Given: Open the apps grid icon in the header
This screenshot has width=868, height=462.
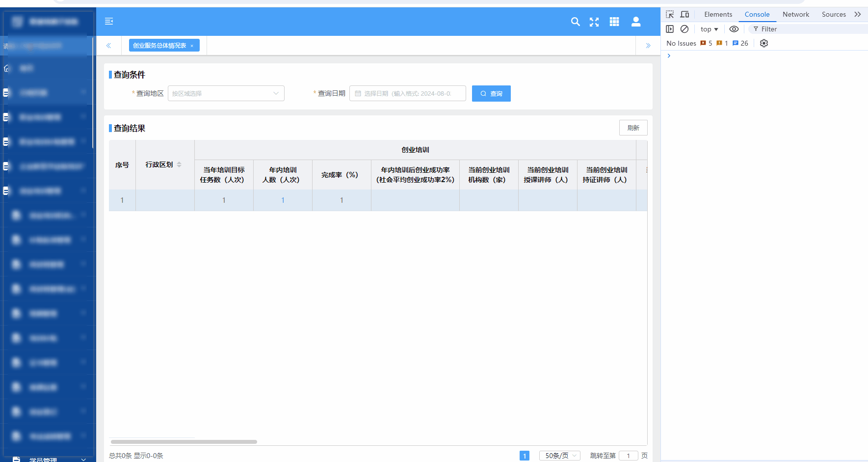Looking at the screenshot, I should tap(614, 22).
